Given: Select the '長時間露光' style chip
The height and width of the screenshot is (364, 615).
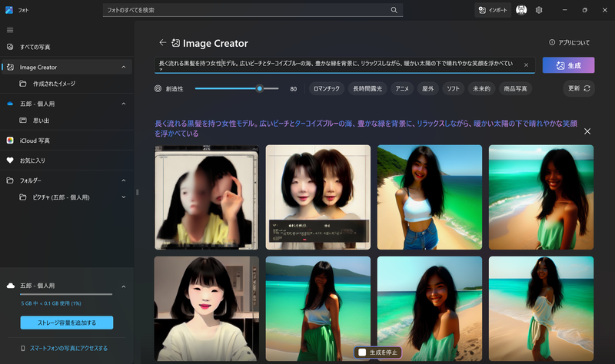Looking at the screenshot, I should tap(367, 88).
